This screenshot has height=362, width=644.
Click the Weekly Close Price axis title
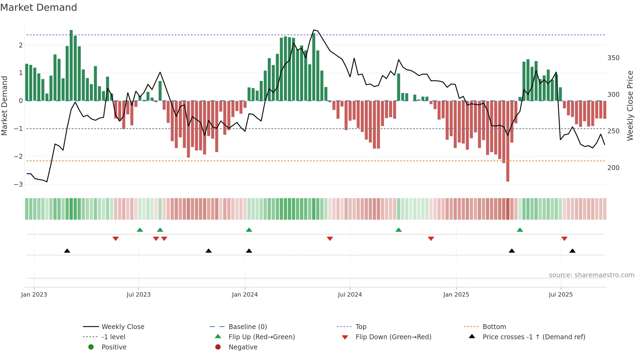point(630,106)
